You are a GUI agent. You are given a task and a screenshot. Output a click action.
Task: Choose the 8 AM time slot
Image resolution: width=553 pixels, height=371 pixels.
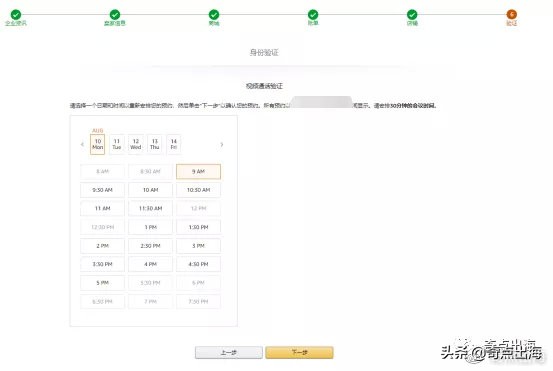(x=103, y=171)
